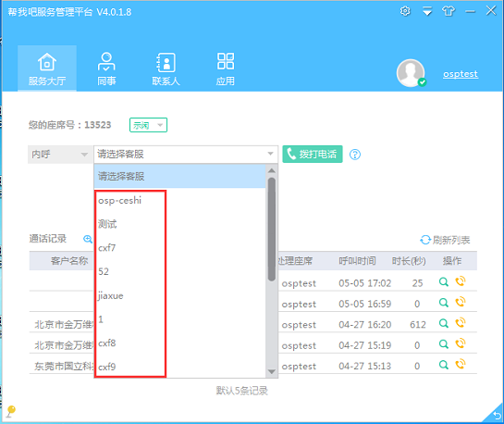This screenshot has width=504, height=424.
Task: Open the 应用 tab
Action: point(226,69)
